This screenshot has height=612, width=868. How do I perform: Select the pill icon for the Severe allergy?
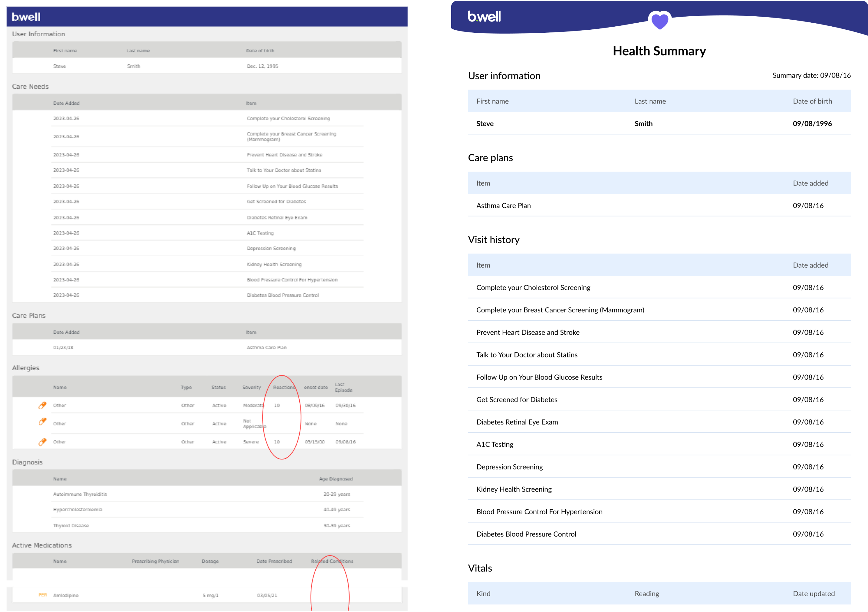42,442
